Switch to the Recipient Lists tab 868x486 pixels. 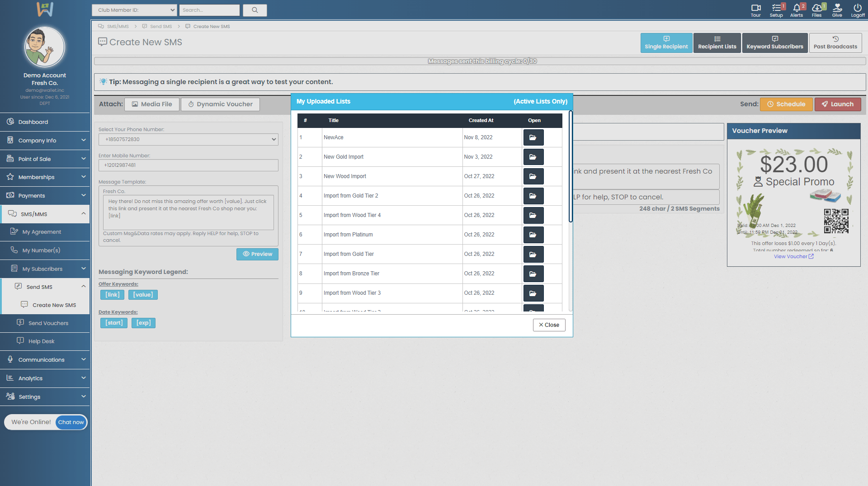[x=717, y=43]
